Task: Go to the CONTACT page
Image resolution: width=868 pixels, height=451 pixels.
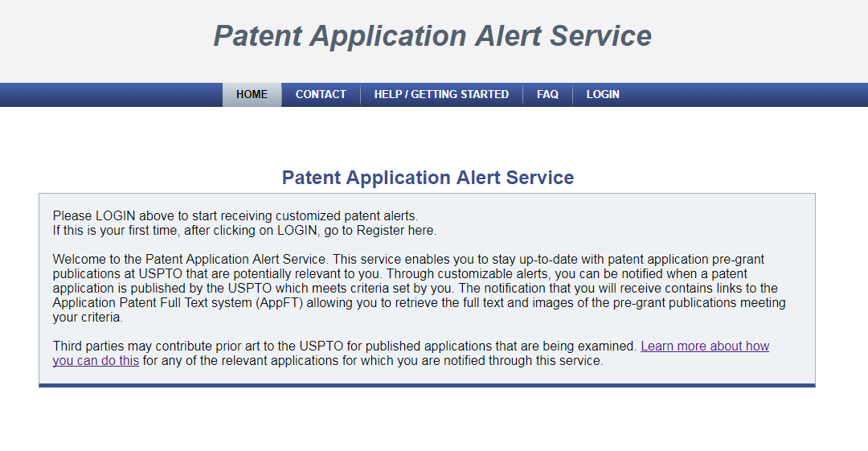Action: tap(321, 95)
